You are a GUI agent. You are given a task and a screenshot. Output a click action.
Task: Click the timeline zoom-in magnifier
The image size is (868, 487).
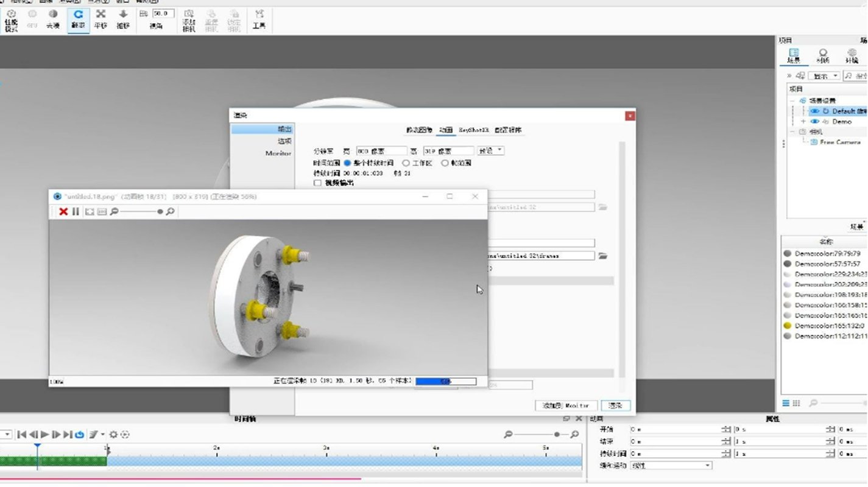tap(574, 434)
